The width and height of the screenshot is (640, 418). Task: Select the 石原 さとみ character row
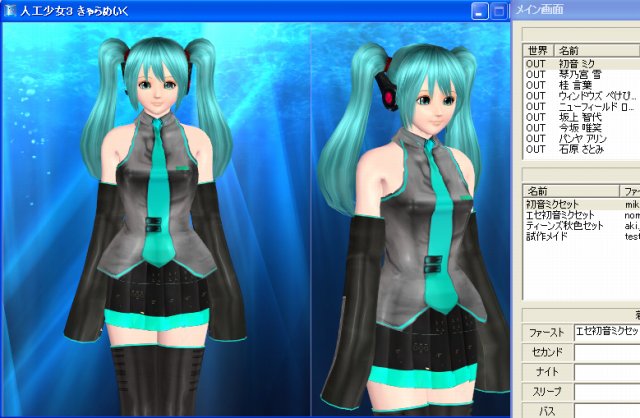(582, 149)
